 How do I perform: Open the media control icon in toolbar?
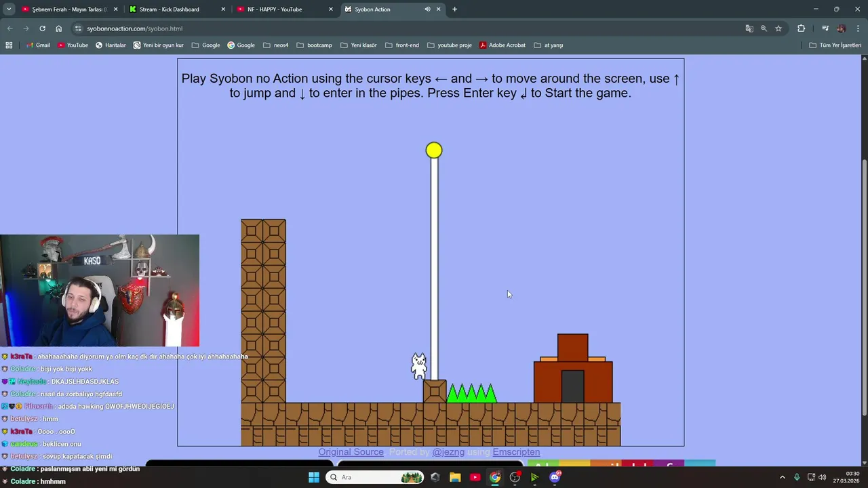pyautogui.click(x=825, y=28)
